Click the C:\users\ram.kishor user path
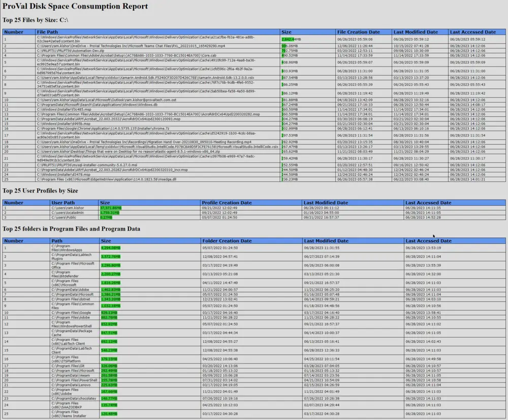The width and height of the screenshot is (508, 420). [x=68, y=208]
